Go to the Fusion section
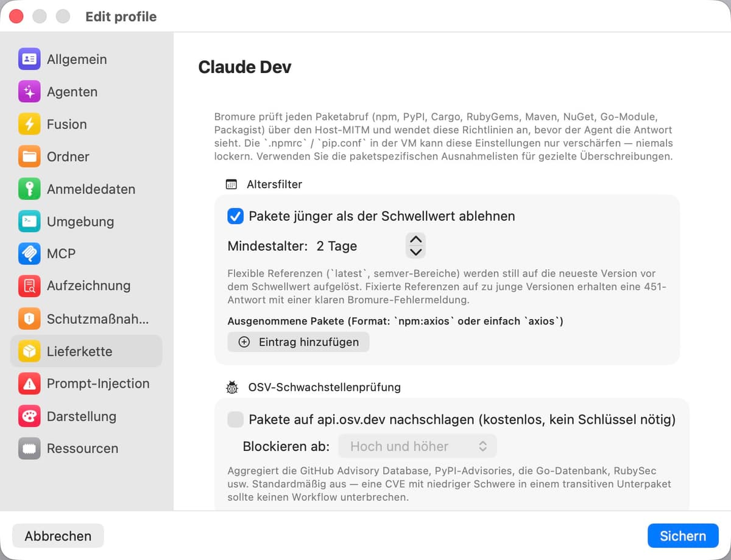The image size is (731, 560). 87,124
